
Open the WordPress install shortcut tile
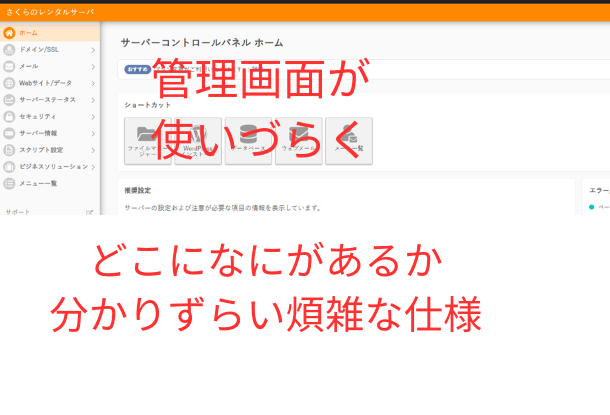coord(198,141)
